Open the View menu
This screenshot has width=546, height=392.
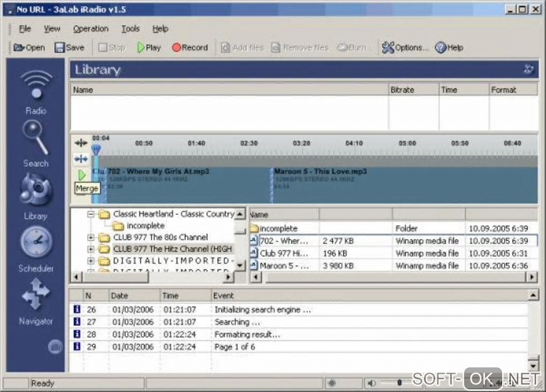52,29
